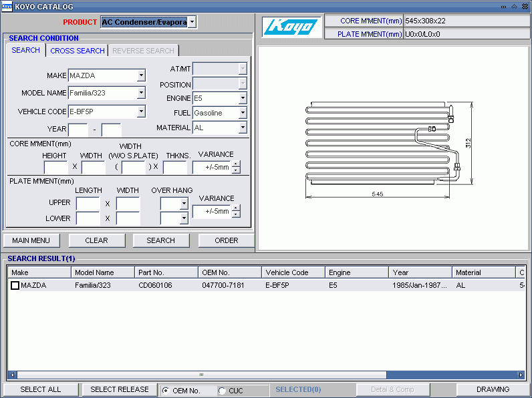Click OEM number 047700-7181 cell
Viewport: 532px width, 398px height.
tap(223, 285)
